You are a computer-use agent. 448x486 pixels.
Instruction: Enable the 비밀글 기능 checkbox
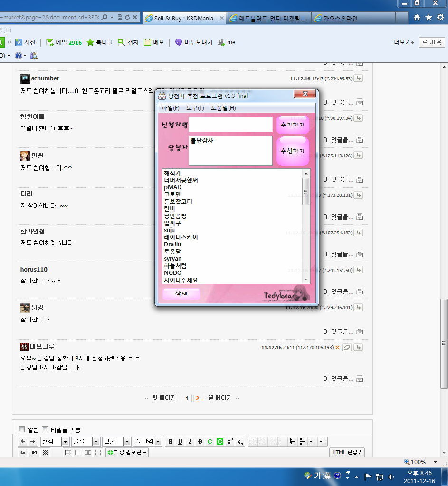click(45, 429)
